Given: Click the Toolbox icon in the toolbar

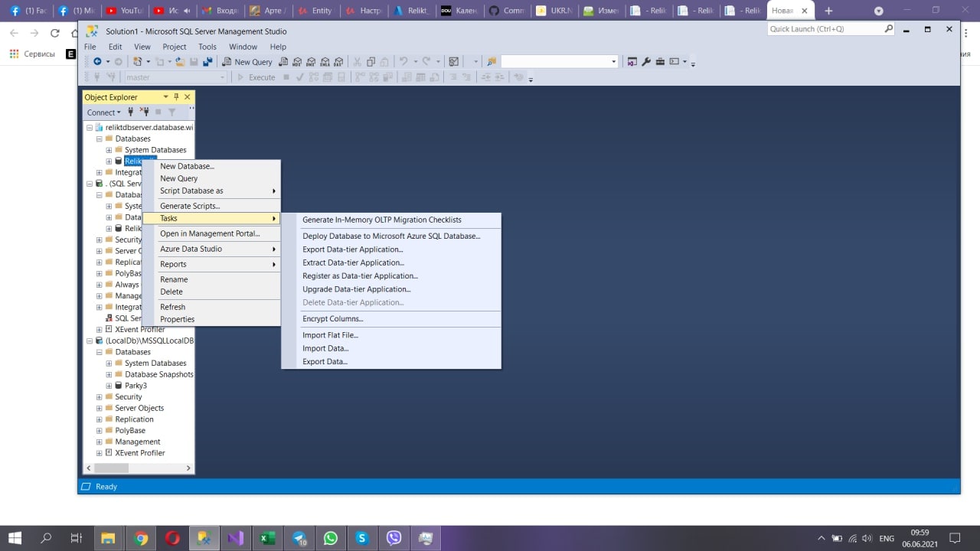Looking at the screenshot, I should tap(660, 62).
